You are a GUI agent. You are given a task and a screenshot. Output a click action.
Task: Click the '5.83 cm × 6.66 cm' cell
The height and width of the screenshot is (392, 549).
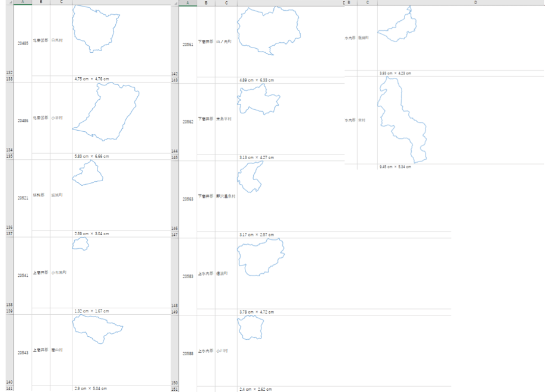(x=121, y=156)
